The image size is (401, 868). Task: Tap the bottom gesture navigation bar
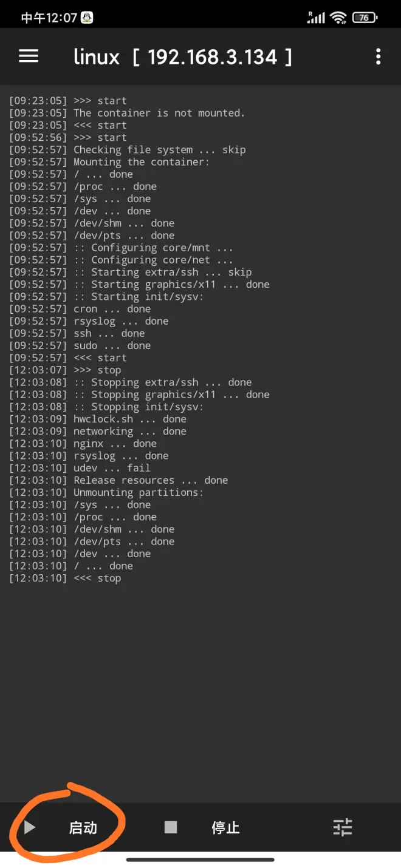click(x=200, y=860)
